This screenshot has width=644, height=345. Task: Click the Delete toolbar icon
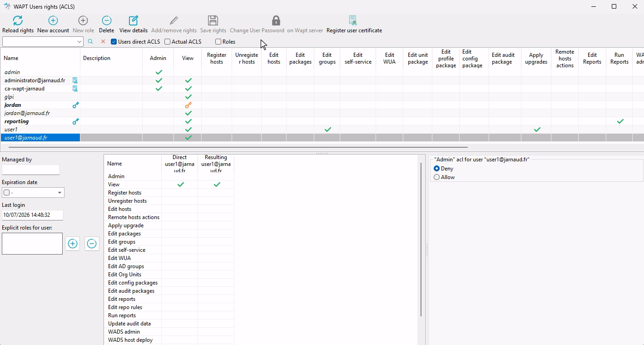pyautogui.click(x=107, y=20)
